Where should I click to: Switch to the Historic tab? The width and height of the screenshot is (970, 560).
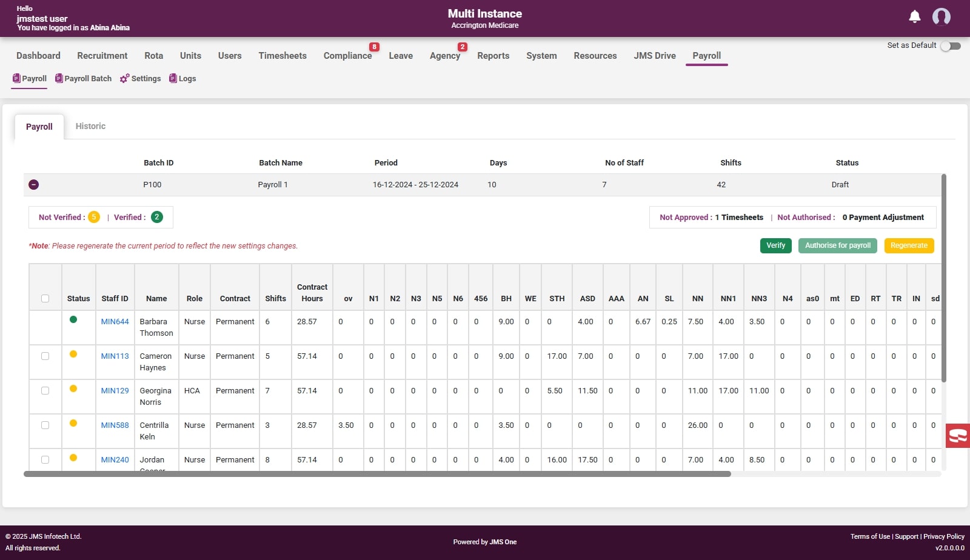pos(90,126)
